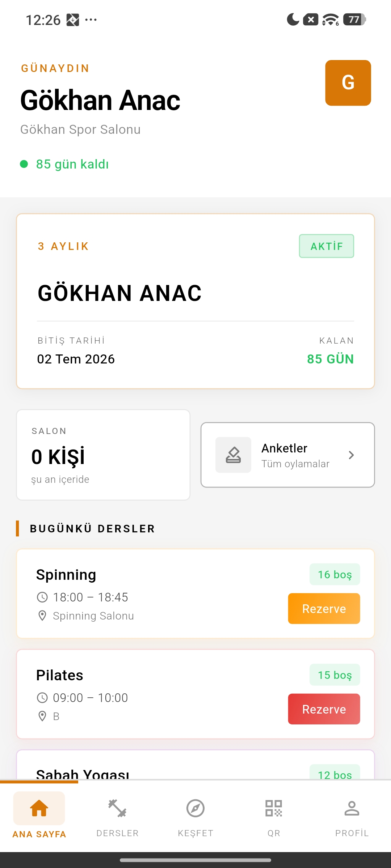Viewport: 391px width, 868px height.
Task: Tap the AKTİF membership status badge
Action: point(326,246)
